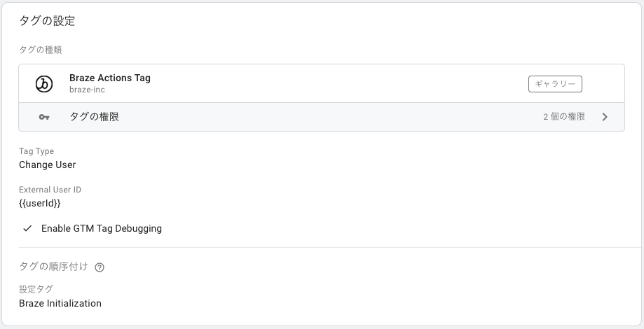Click the braze-inc vendor name
The height and width of the screenshot is (329, 644).
click(x=87, y=90)
